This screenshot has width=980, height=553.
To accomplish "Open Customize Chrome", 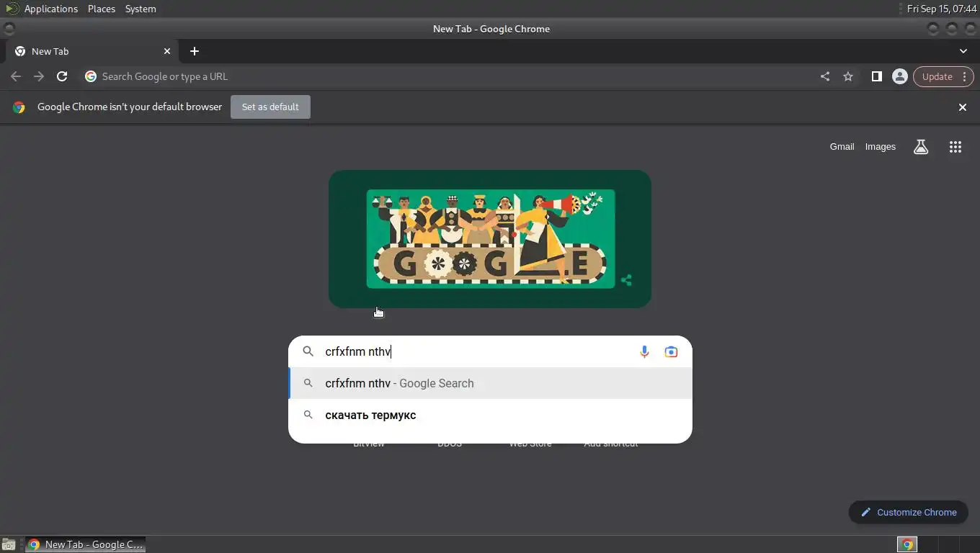I will coord(908,512).
